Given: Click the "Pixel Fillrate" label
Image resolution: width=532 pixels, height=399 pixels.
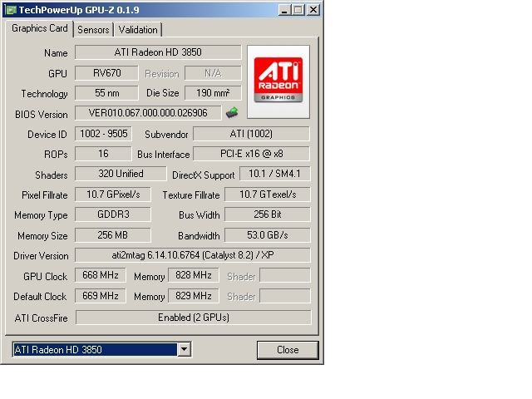Looking at the screenshot, I should click(44, 195).
